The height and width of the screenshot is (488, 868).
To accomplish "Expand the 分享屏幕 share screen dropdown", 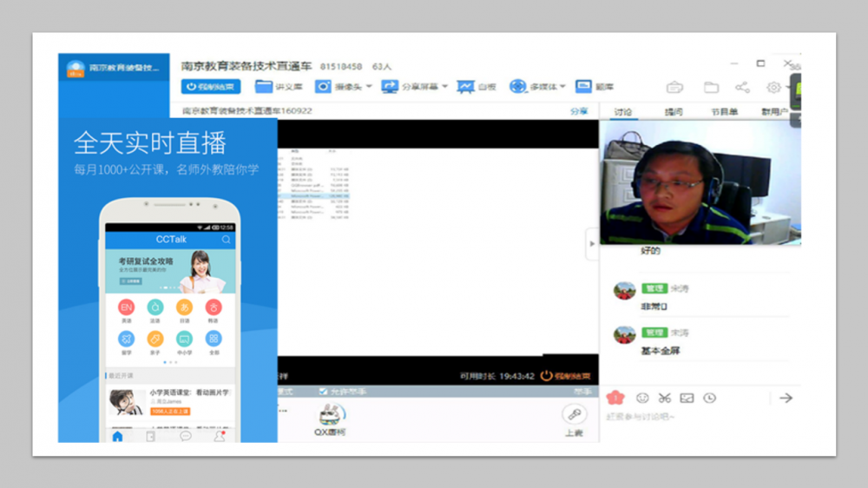I will 445,87.
